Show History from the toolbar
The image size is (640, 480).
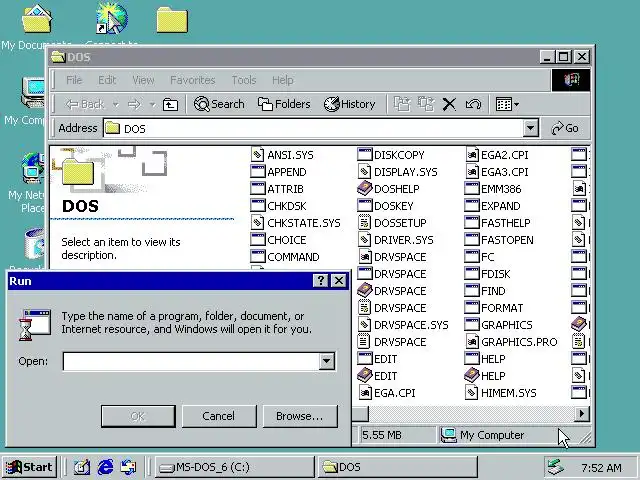349,104
